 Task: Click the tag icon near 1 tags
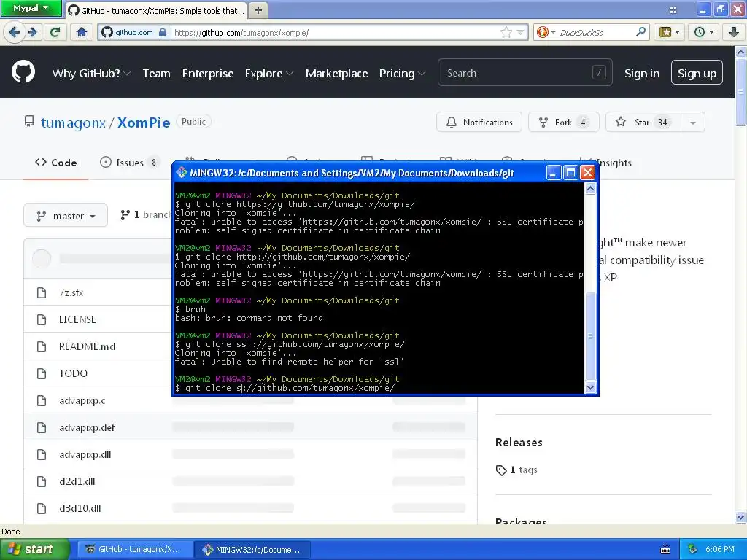(x=500, y=470)
